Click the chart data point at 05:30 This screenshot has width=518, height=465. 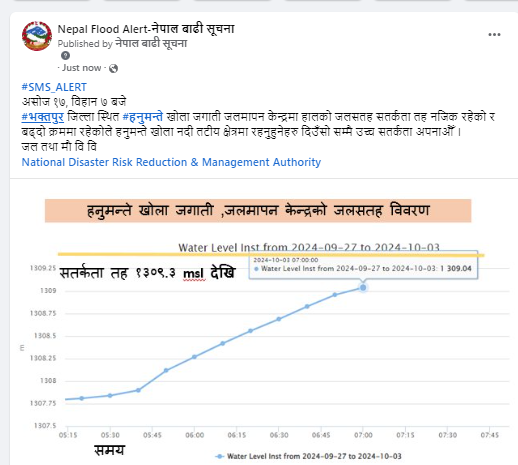click(x=110, y=395)
